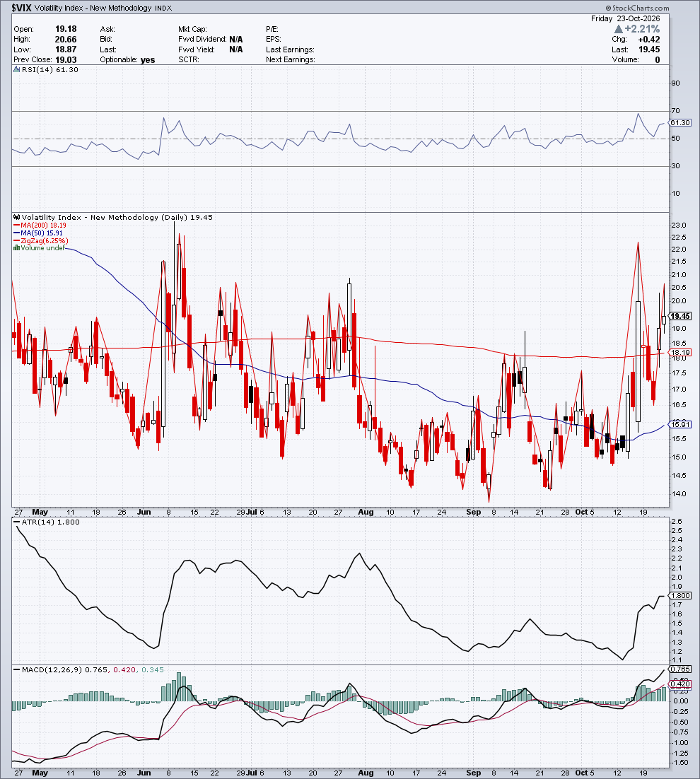
Task: Click the 14.0 label on the price axis
Action: [679, 494]
